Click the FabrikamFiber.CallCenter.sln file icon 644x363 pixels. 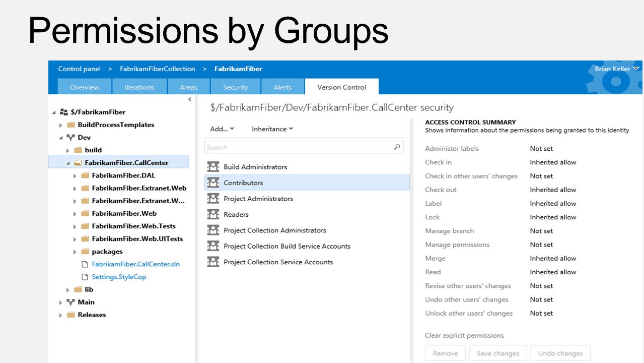[85, 264]
